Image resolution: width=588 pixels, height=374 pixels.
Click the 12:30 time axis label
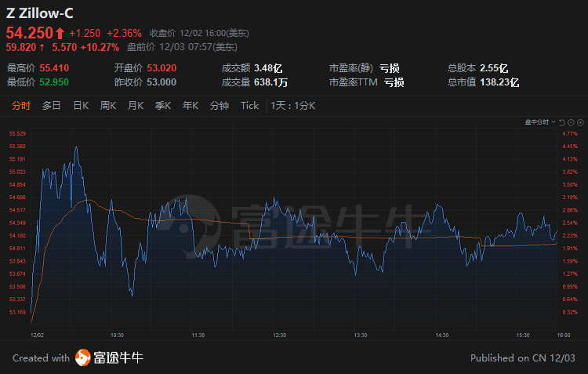pos(279,335)
